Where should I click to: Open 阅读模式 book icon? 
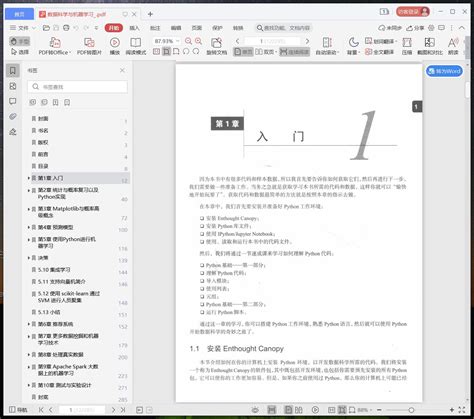136,46
